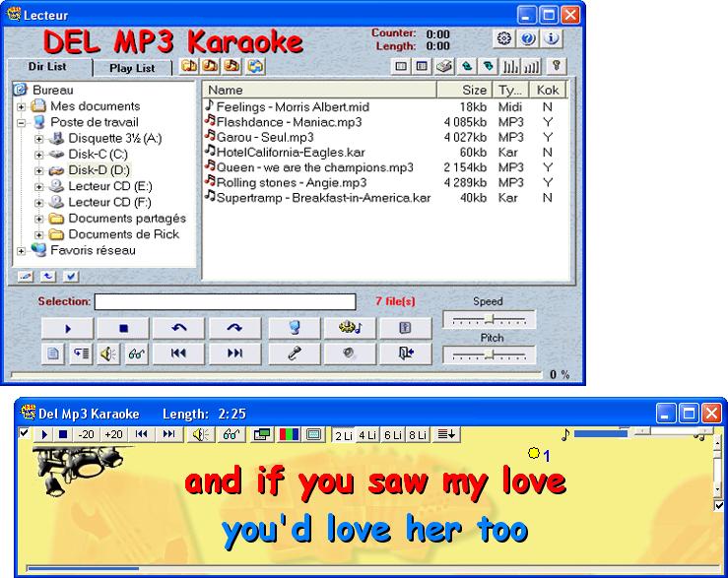728x578 pixels.
Task: Expand Disquette 3½ (A:) node
Action: coord(39,139)
